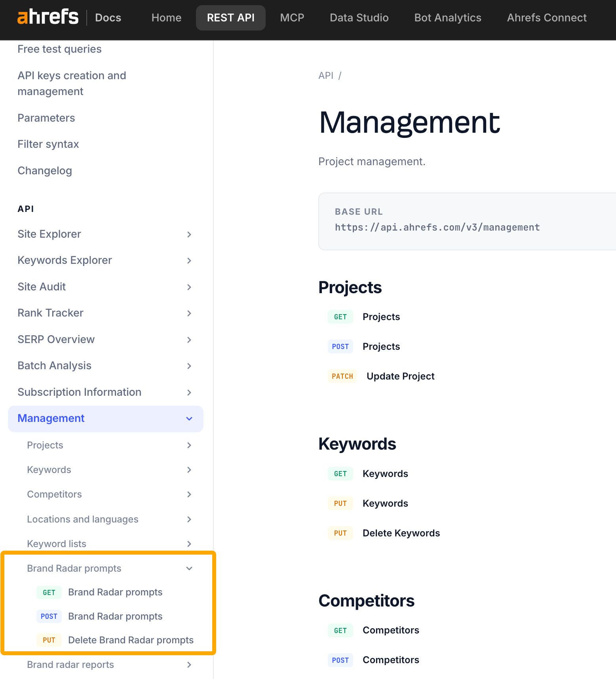This screenshot has width=616, height=679.
Task: Open API keys creation and management
Action: 72,84
